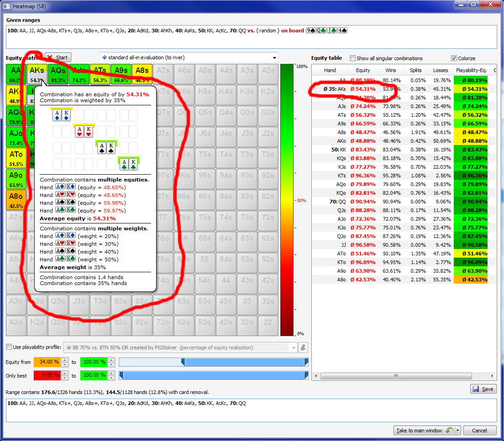The width and height of the screenshot is (504, 441).
Task: Select the 33 cell in equity matrix
Action: click(x=247, y=305)
